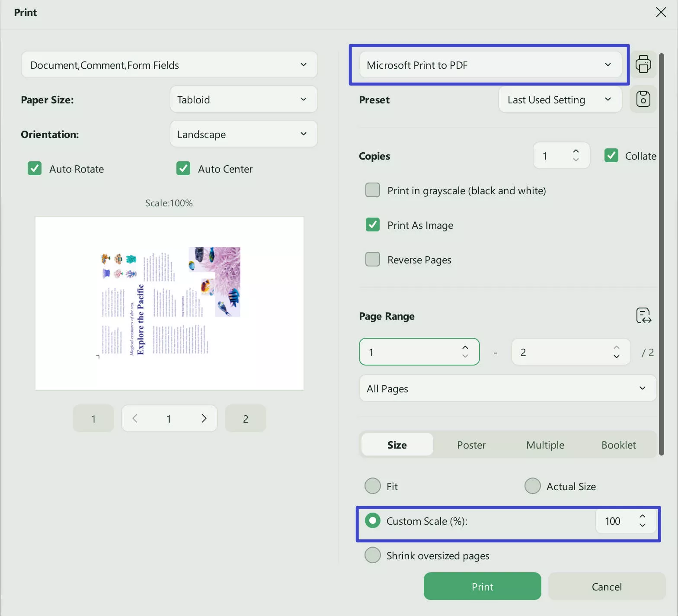
Task: Select Shrink oversized pages option
Action: click(x=373, y=555)
